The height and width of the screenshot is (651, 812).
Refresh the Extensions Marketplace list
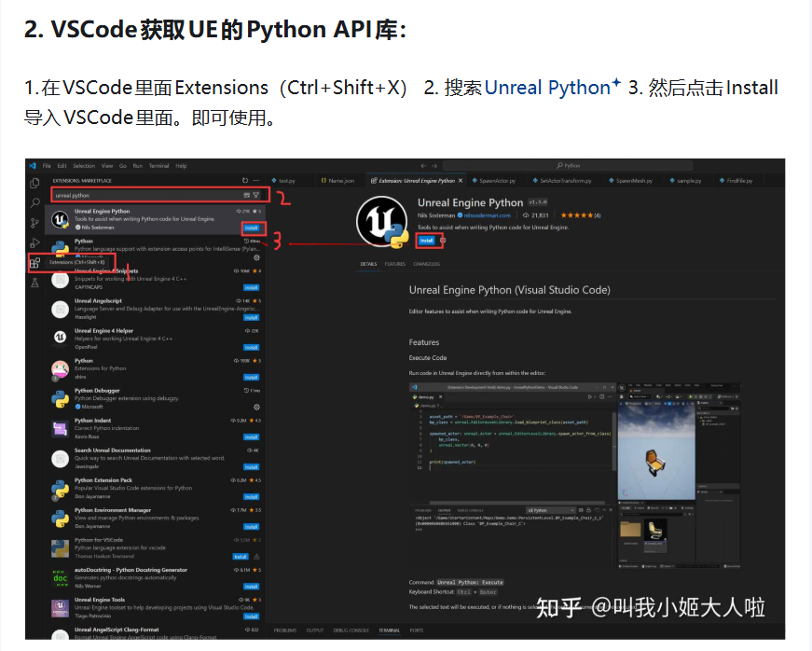(245, 180)
